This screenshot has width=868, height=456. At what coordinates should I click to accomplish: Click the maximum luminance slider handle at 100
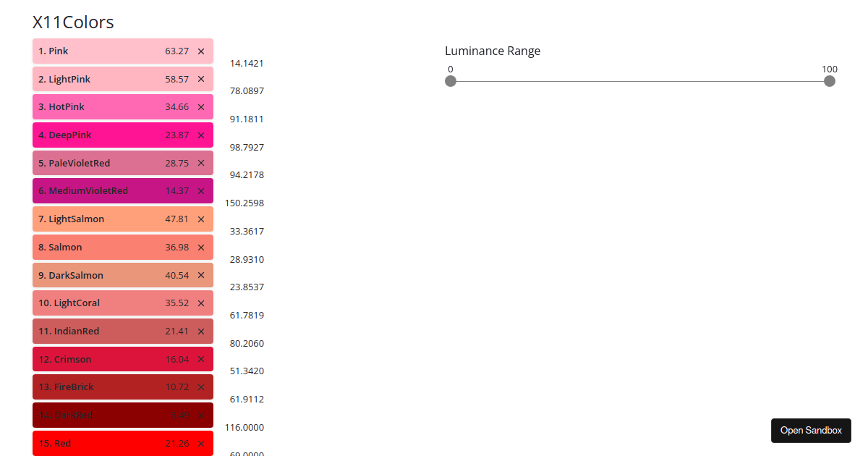coord(830,81)
